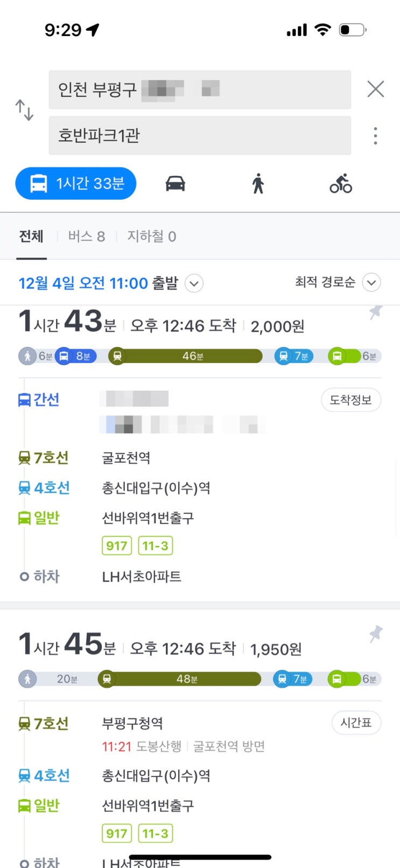Expand departure time 12월 4일 dropdown
This screenshot has height=868, width=400.
click(x=194, y=283)
